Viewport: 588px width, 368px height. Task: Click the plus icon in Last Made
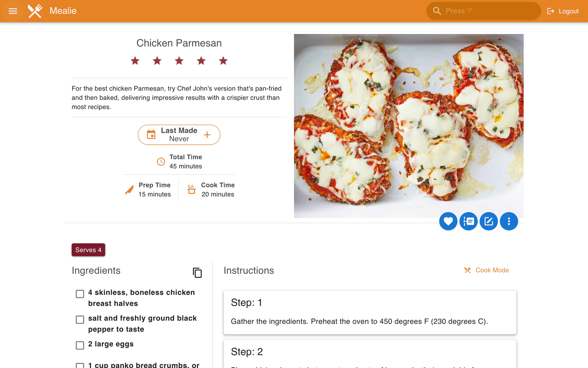(x=207, y=135)
